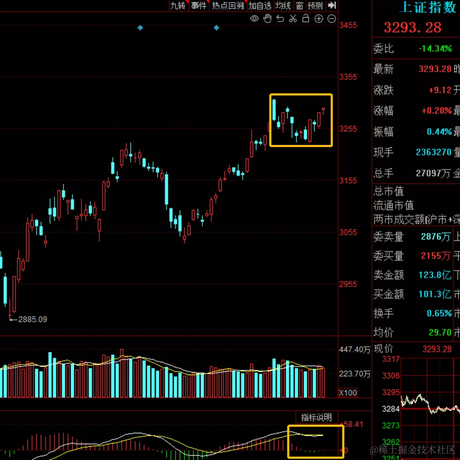Click the 买金额 value 101.3亿
The image size is (460, 460).
435,294
